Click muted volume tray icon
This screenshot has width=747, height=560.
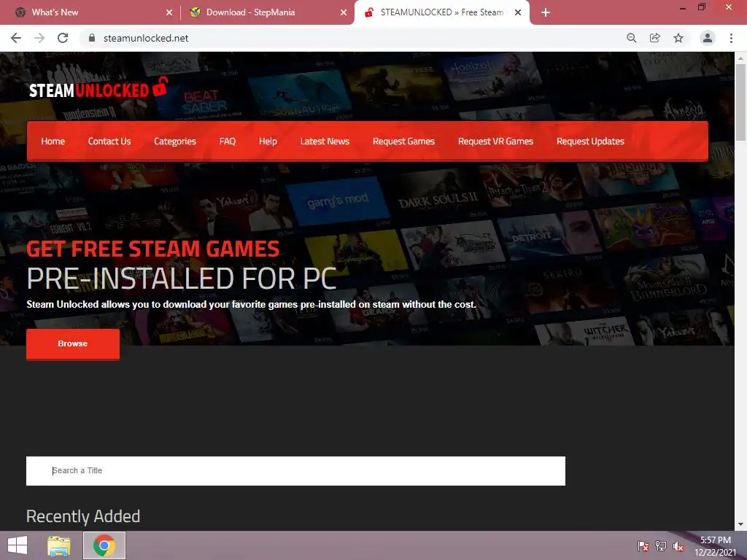pos(678,546)
